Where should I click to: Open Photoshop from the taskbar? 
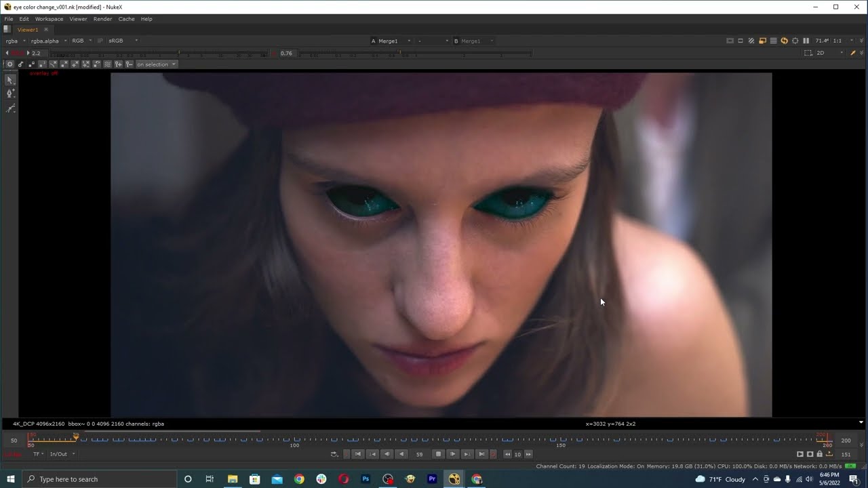coord(366,479)
